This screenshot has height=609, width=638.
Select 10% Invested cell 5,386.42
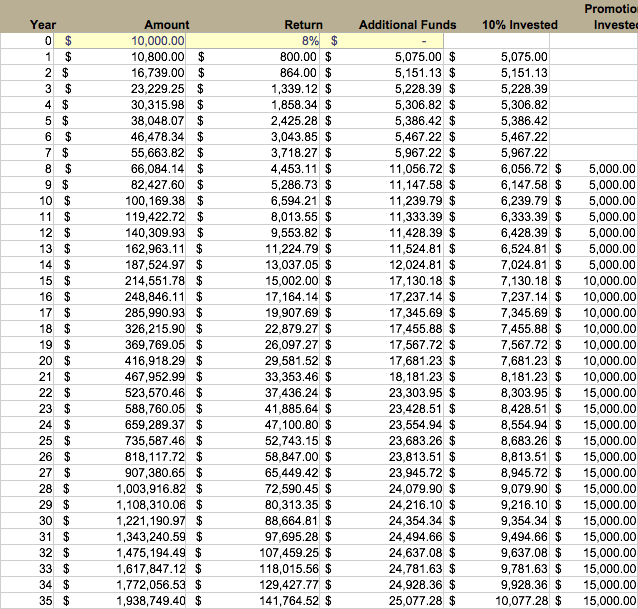[496, 121]
